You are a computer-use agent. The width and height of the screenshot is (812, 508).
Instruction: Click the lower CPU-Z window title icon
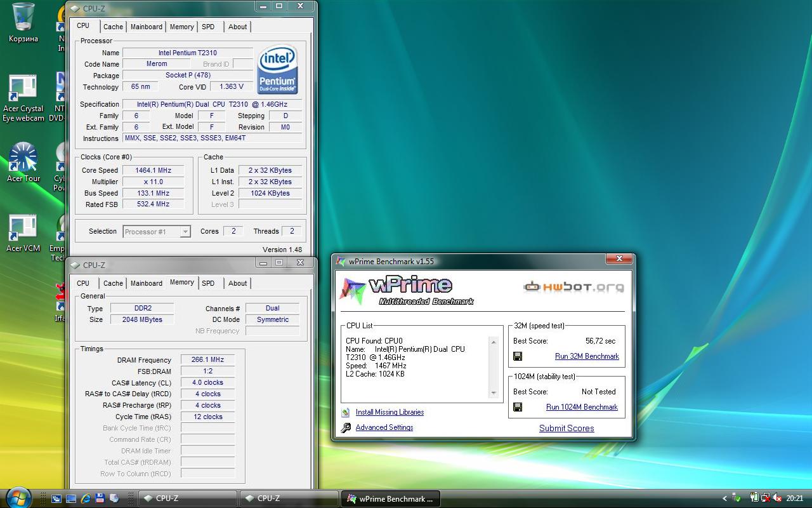[x=75, y=265]
